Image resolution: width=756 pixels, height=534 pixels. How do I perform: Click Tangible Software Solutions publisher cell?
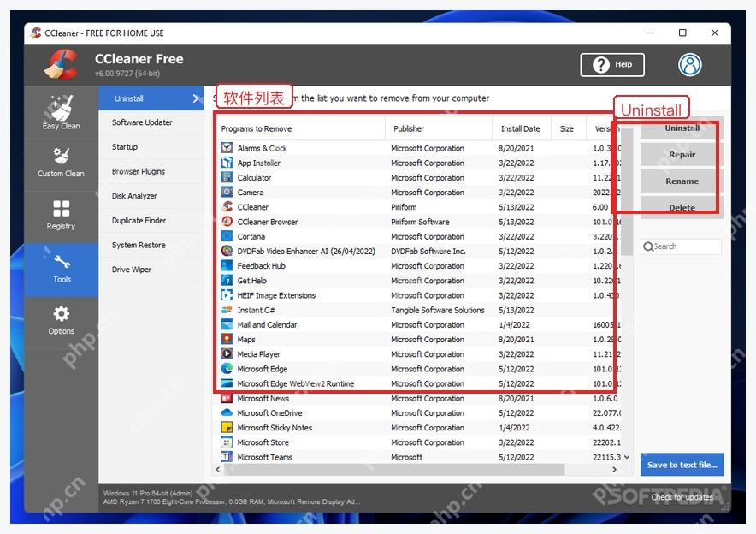438,310
